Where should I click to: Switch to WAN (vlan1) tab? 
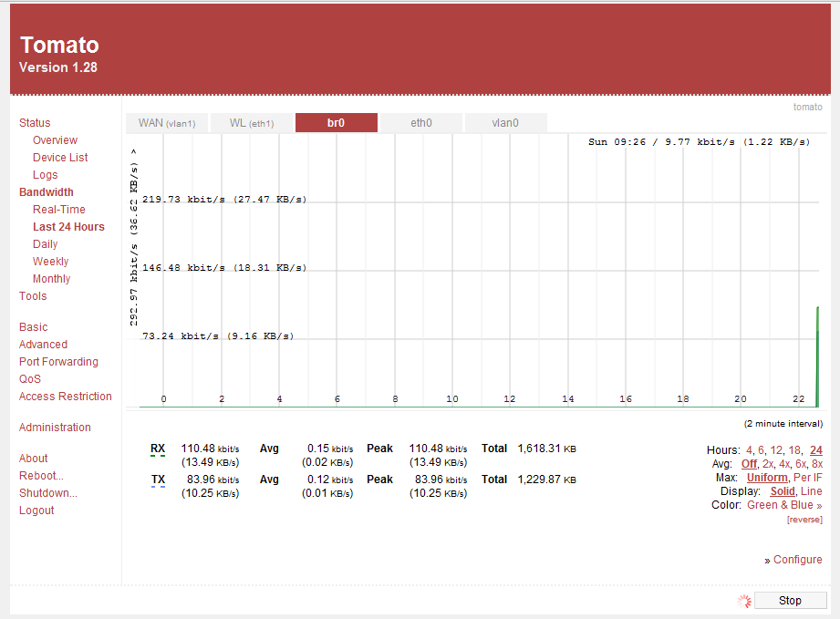pyautogui.click(x=167, y=123)
